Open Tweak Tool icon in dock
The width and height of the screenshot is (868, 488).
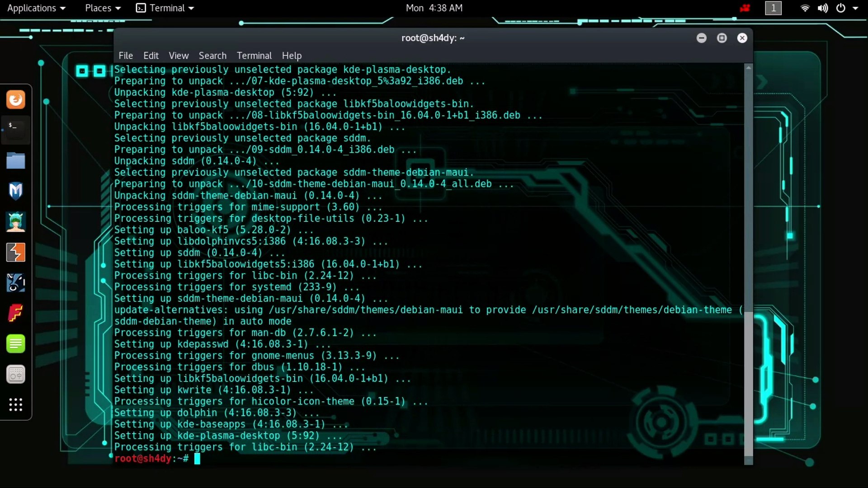[x=16, y=374]
